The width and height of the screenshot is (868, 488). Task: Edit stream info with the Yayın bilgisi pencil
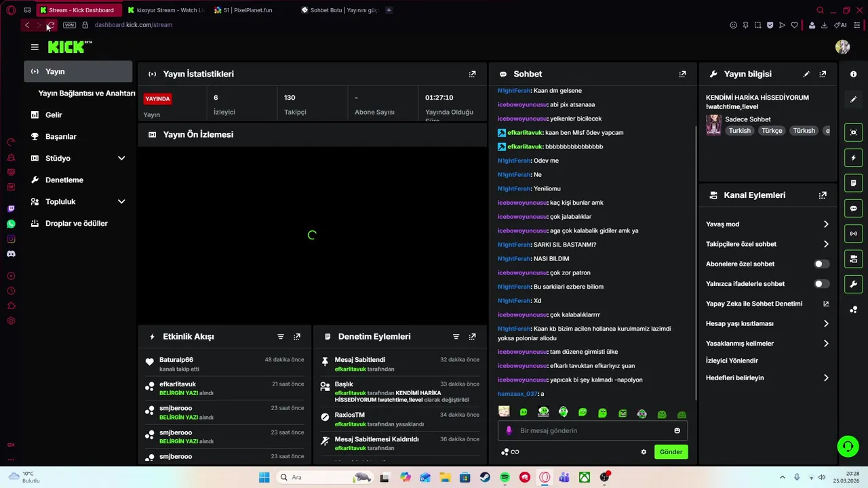tap(806, 74)
